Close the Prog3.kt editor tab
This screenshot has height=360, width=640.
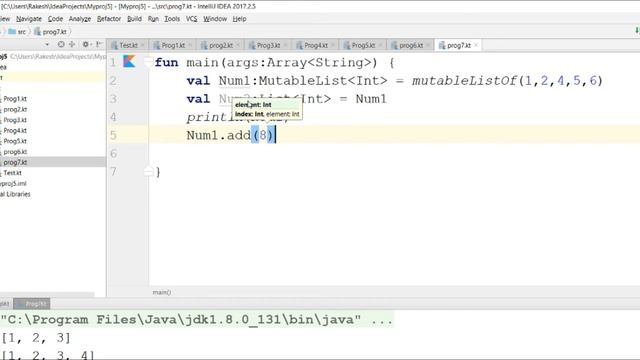[285, 45]
